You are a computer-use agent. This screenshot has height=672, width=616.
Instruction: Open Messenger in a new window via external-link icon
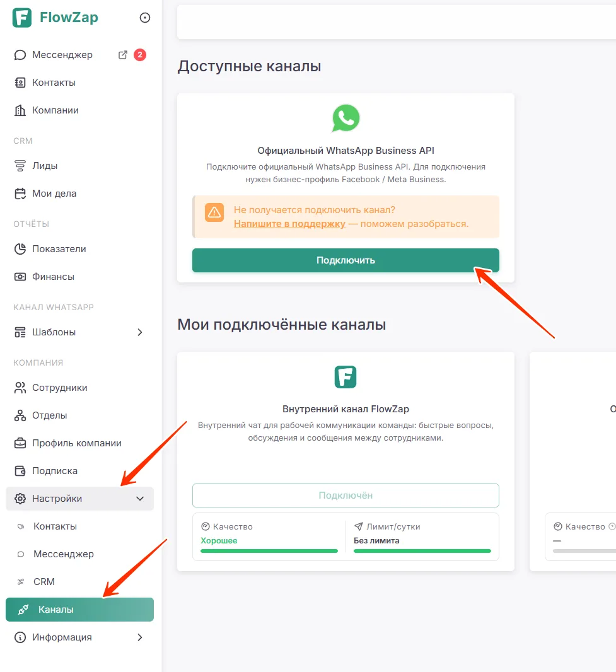[122, 55]
